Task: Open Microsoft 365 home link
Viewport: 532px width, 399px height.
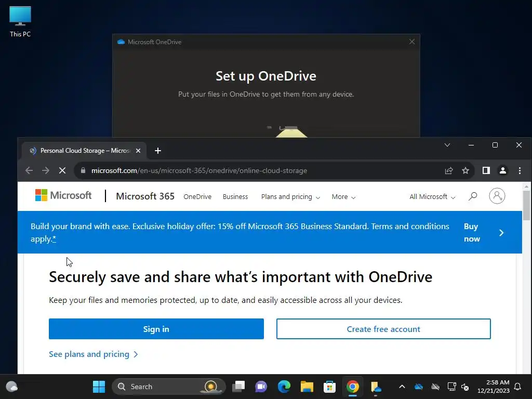Action: (x=145, y=196)
